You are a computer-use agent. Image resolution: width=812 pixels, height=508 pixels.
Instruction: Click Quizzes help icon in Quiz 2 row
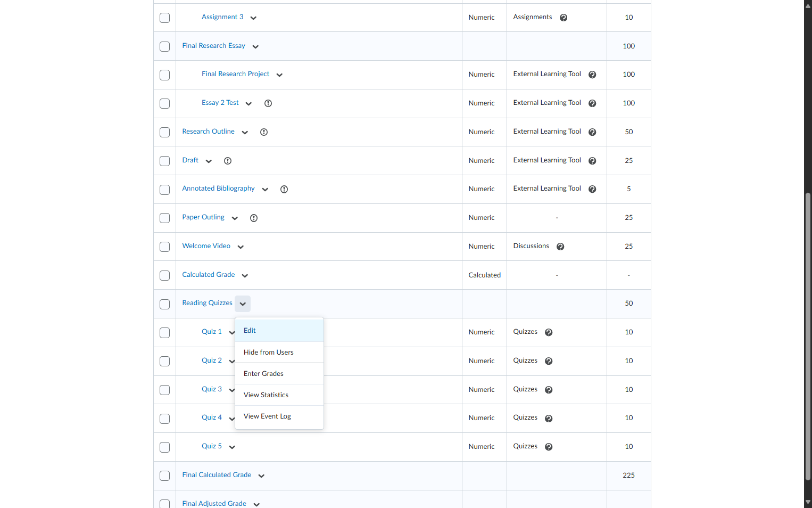[549, 361]
